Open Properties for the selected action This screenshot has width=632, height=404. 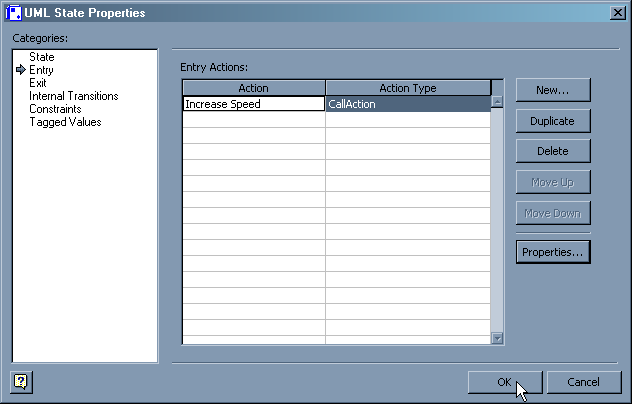coord(553,252)
